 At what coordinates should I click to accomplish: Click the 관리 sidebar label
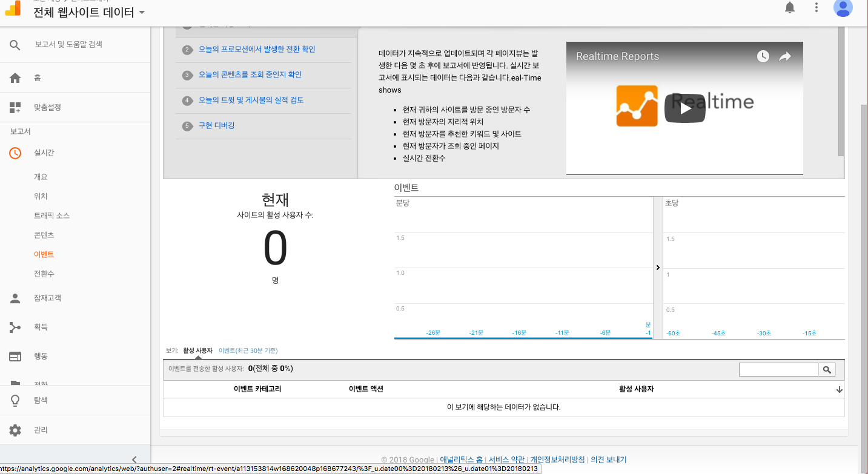41,430
